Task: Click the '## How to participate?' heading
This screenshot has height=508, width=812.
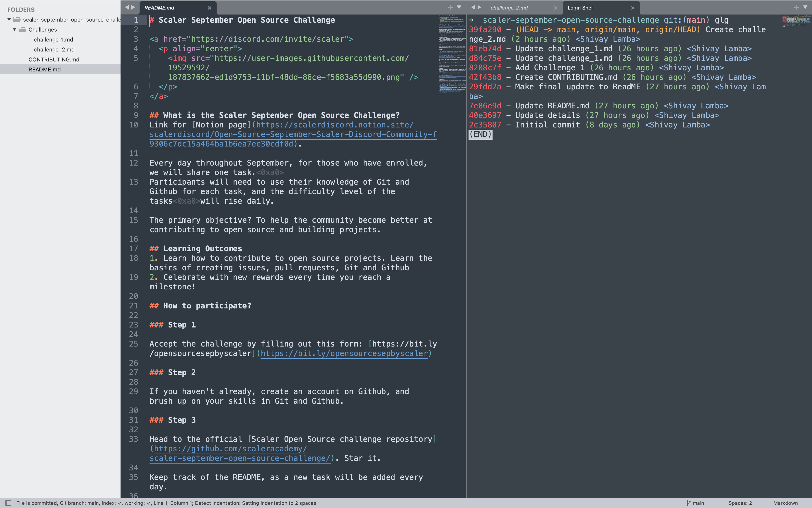Action: [200, 306]
